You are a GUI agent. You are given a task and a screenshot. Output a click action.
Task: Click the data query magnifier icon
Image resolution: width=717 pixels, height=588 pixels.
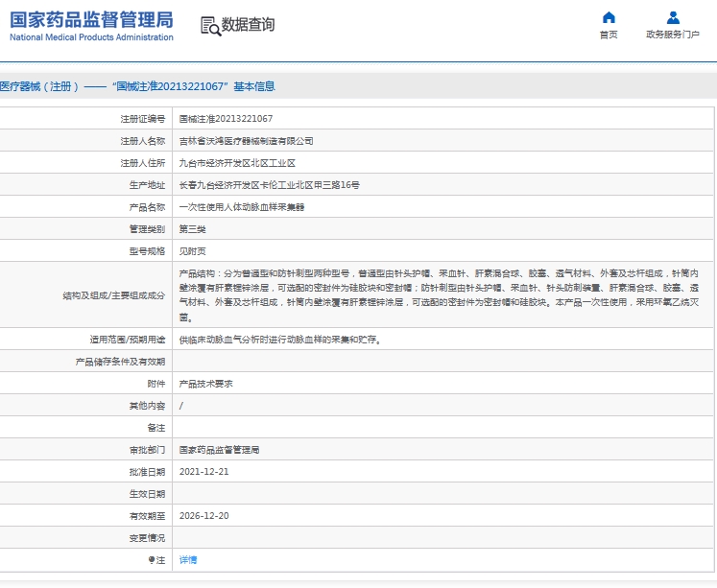pos(211,26)
